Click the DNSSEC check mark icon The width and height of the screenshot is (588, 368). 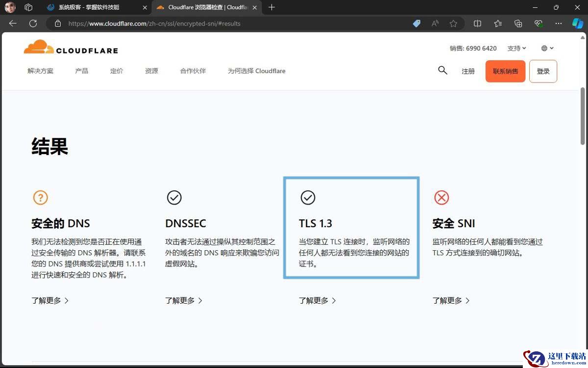click(174, 198)
